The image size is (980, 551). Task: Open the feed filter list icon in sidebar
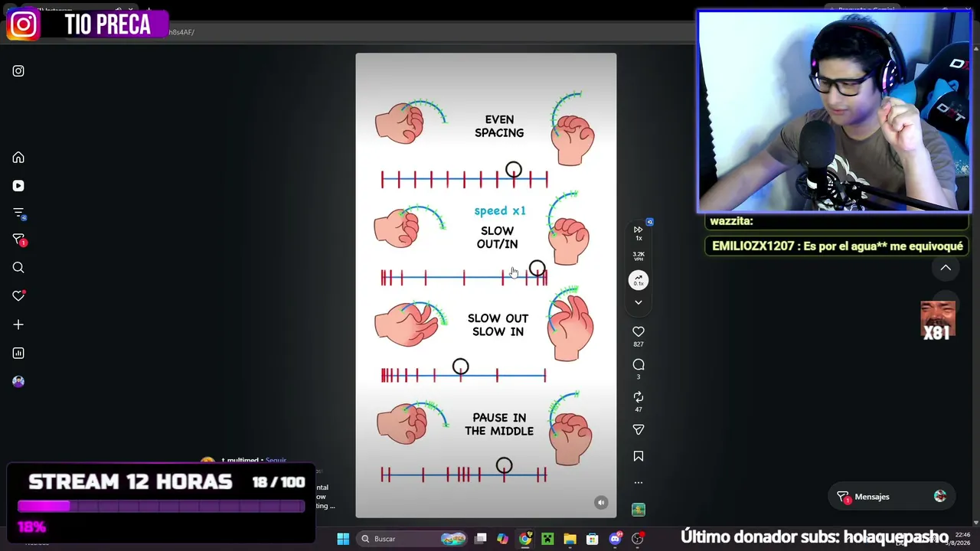point(18,214)
